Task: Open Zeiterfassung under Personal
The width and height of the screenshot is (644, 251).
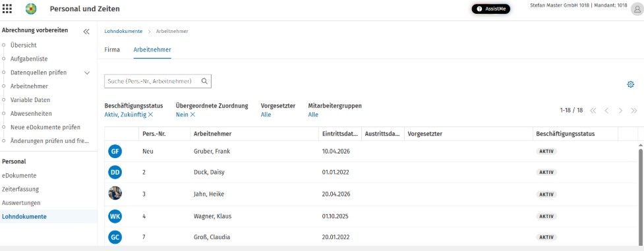Action: 20,189
